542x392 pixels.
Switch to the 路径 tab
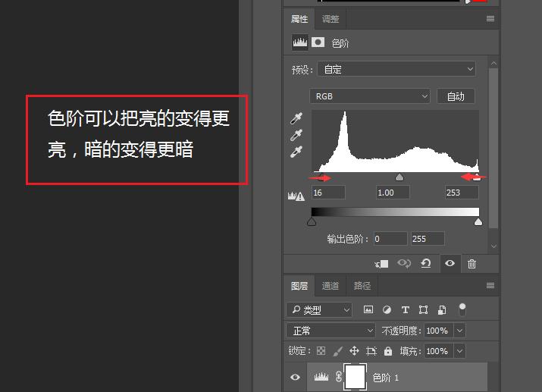pyautogui.click(x=362, y=286)
